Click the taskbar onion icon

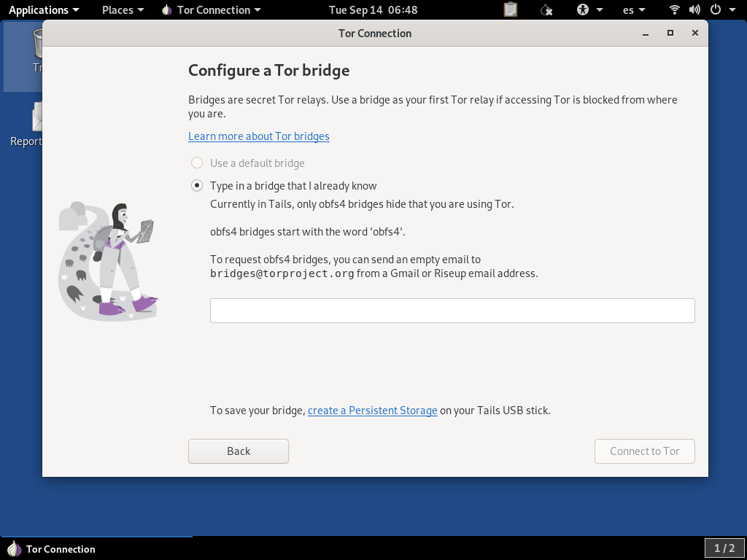pyautogui.click(x=15, y=549)
